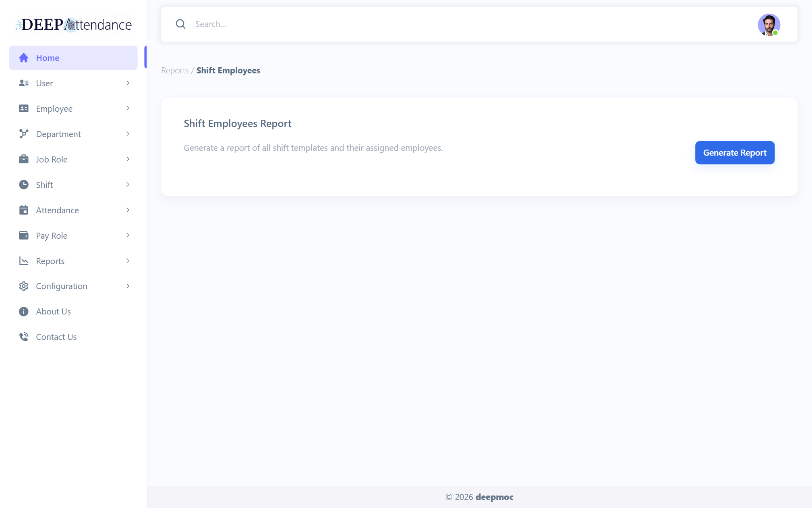Click the Generate Report button
The image size is (812, 508).
click(735, 153)
